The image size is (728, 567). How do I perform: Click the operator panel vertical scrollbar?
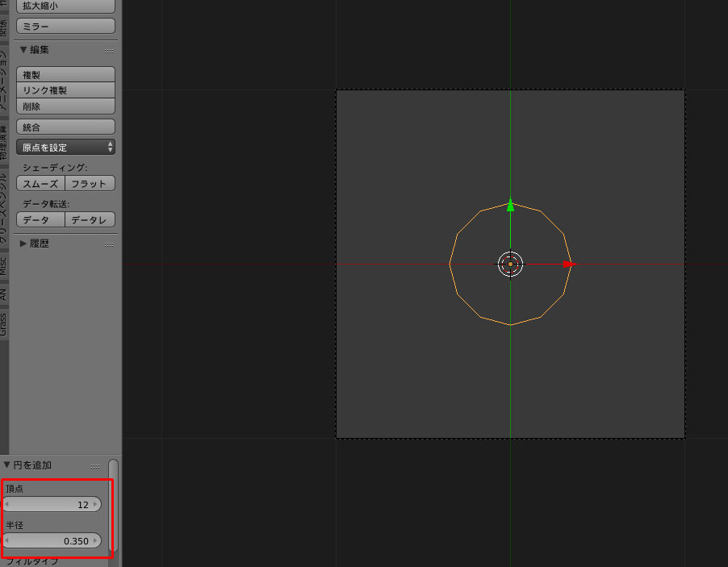(113, 506)
